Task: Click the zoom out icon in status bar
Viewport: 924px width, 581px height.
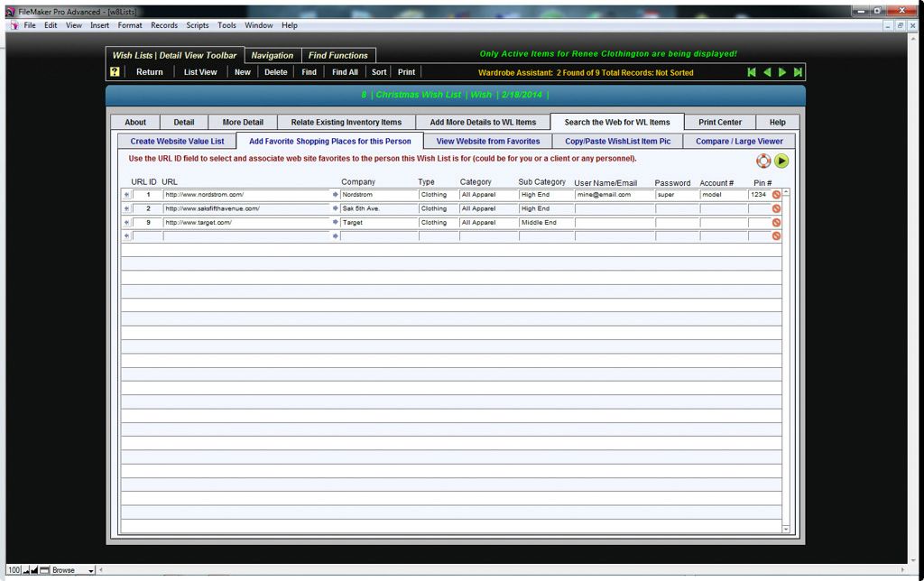Action: [x=26, y=570]
